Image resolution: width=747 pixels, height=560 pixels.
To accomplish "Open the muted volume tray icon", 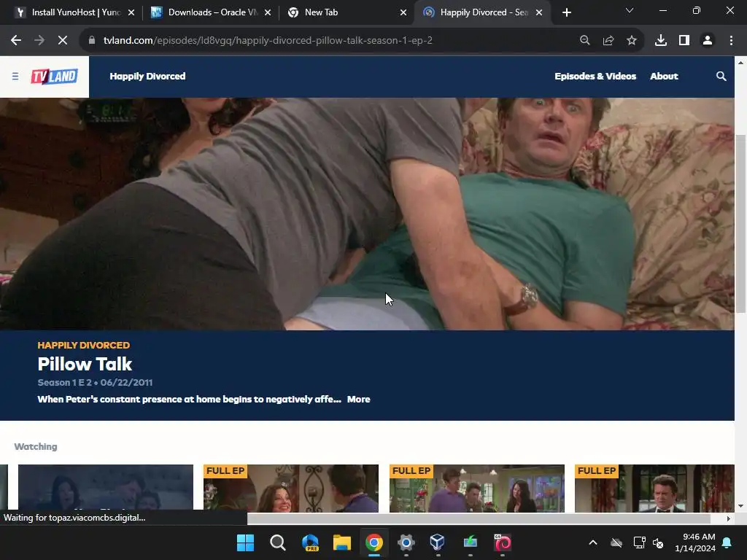I will [658, 542].
